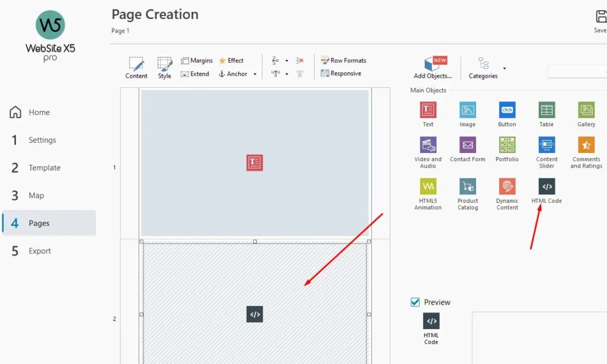The height and width of the screenshot is (364, 607).
Task: Select the Product Catalog object
Action: click(468, 194)
